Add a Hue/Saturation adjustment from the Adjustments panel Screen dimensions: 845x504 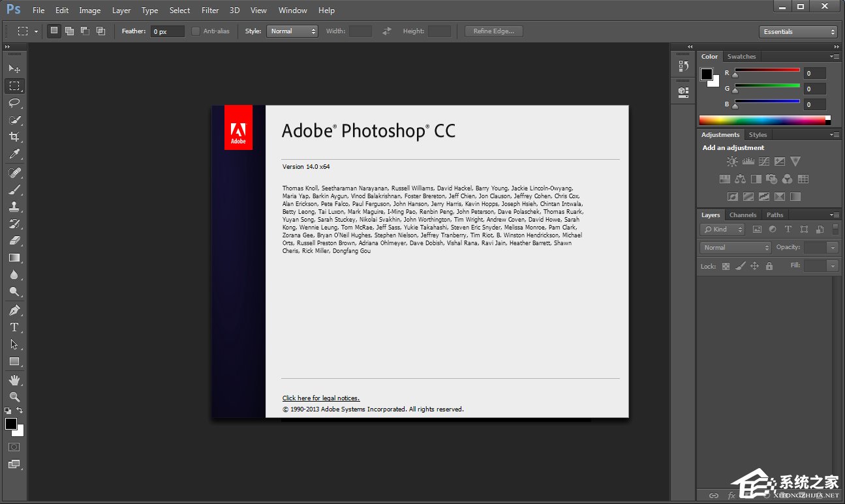(x=725, y=179)
